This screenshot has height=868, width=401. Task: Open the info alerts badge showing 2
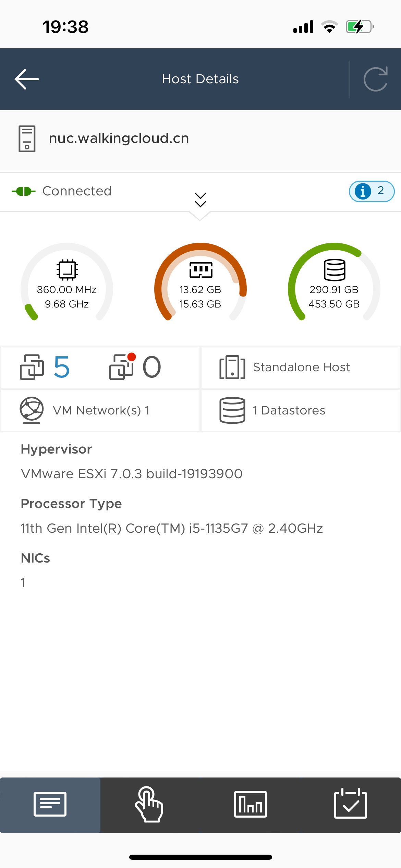pos(371,191)
